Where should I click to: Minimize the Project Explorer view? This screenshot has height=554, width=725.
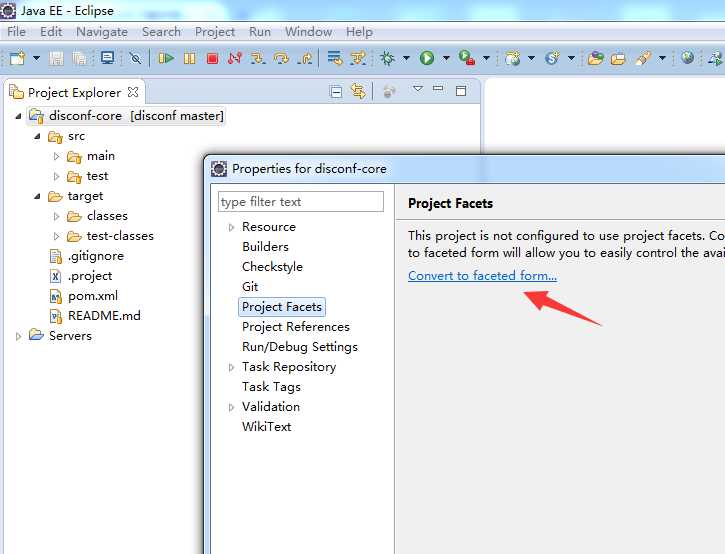click(438, 88)
